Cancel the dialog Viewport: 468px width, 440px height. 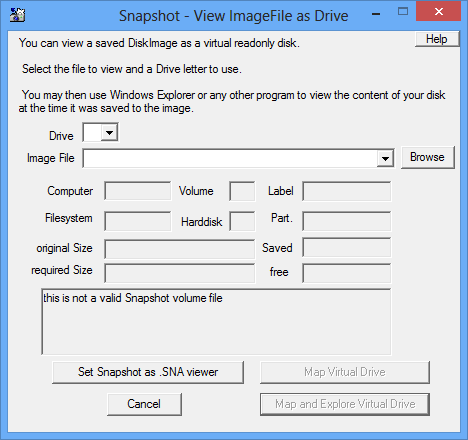[x=144, y=404]
